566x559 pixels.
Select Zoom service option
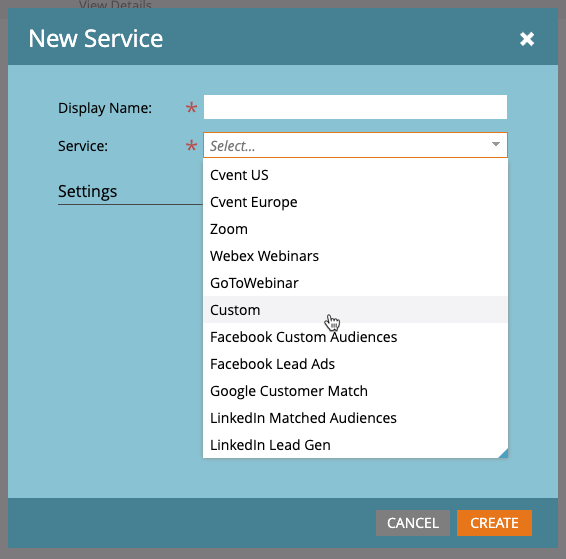[x=355, y=229]
